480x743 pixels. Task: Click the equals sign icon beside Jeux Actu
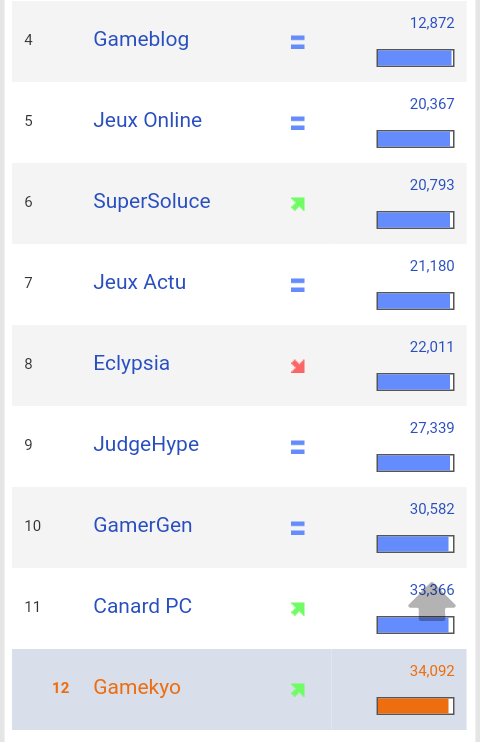point(298,285)
